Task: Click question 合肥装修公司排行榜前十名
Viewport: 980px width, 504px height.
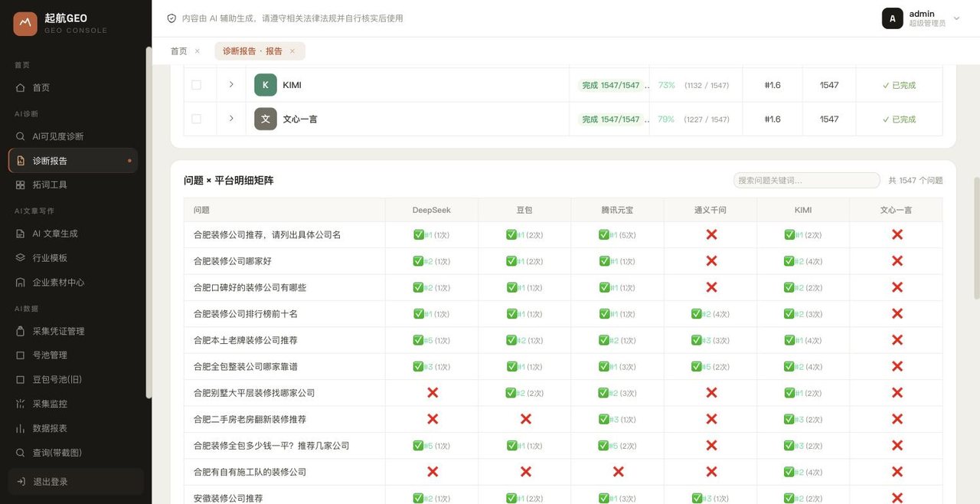Action: tap(246, 314)
